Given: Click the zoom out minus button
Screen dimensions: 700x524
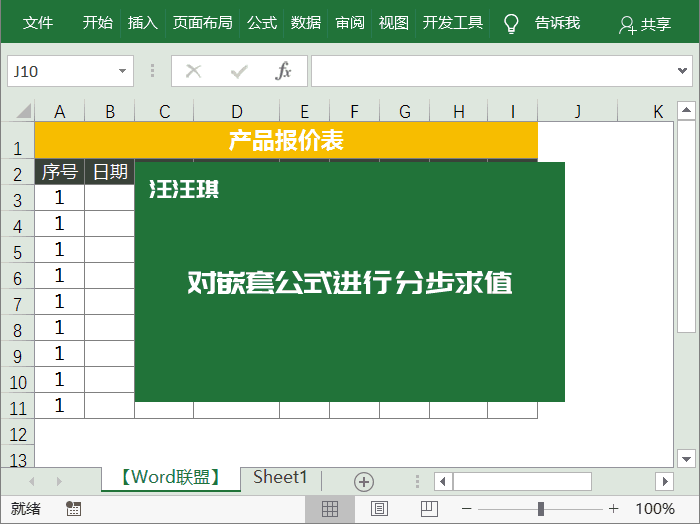Looking at the screenshot, I should [x=467, y=508].
